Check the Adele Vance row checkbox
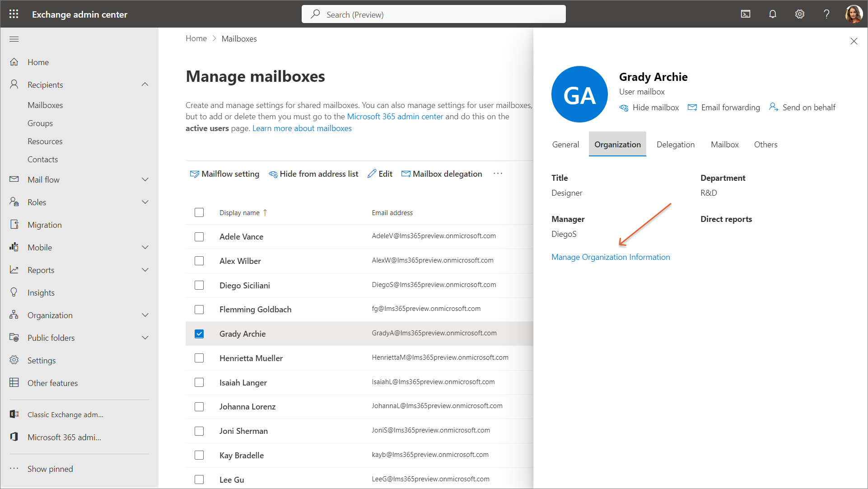The image size is (868, 489). tap(199, 237)
